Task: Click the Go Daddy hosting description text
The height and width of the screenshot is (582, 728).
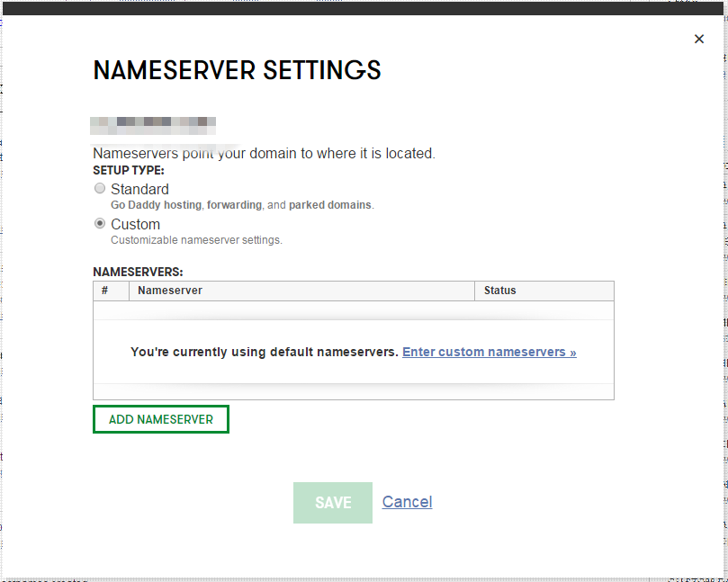Action: 241,205
